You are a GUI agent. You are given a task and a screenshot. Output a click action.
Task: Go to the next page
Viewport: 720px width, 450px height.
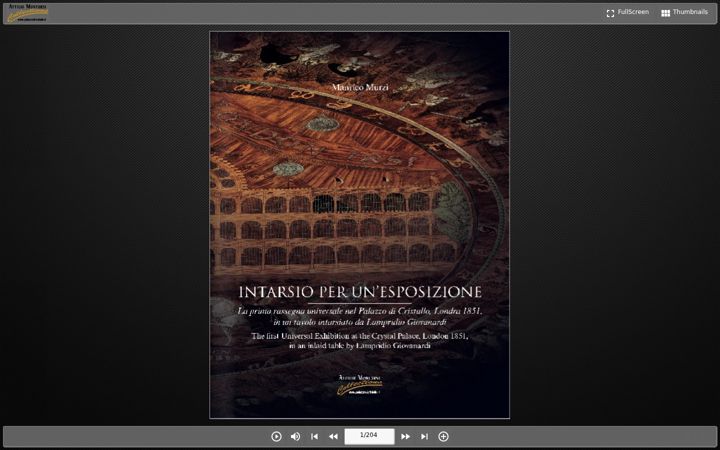405,436
